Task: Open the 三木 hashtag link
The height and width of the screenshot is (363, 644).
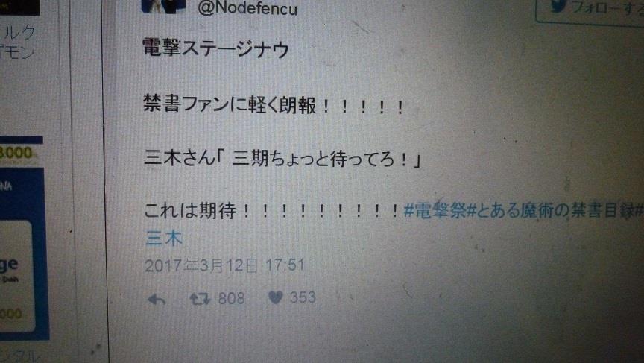Action: pos(164,239)
